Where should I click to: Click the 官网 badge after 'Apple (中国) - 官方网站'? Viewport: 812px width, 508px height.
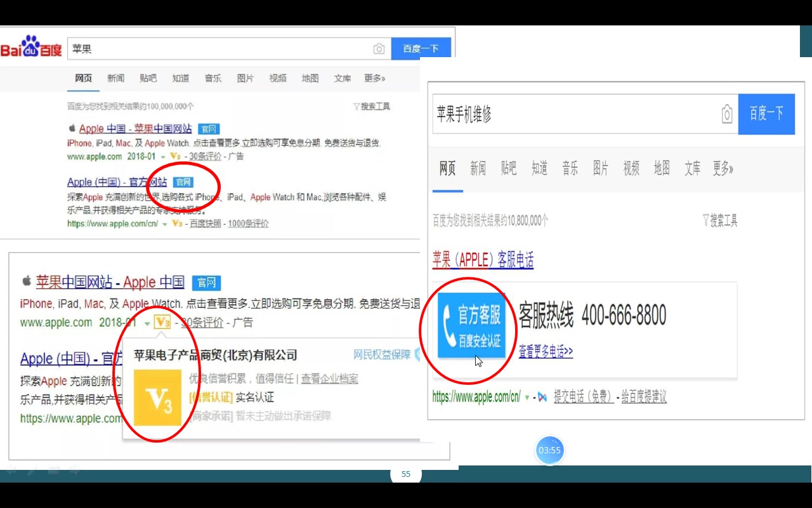[x=183, y=182]
